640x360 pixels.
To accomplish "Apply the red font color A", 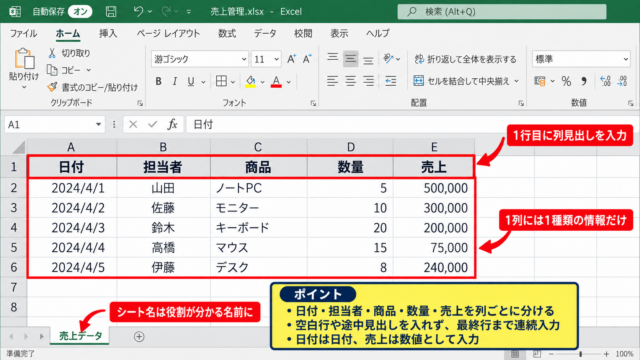I will tap(276, 82).
